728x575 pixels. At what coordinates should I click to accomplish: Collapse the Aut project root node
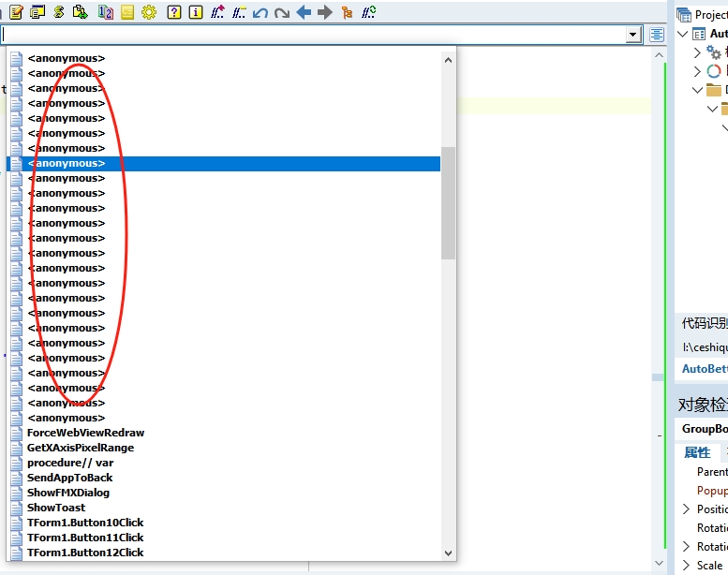(682, 34)
